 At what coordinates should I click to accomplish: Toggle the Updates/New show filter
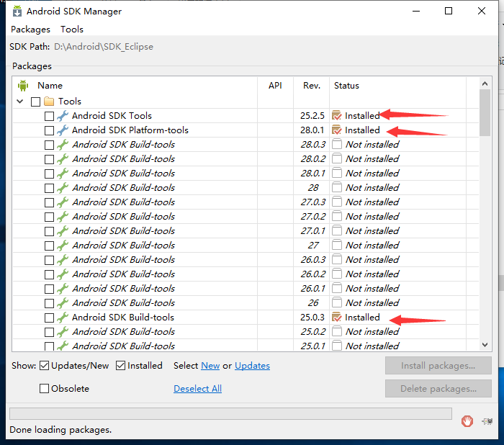coord(44,366)
